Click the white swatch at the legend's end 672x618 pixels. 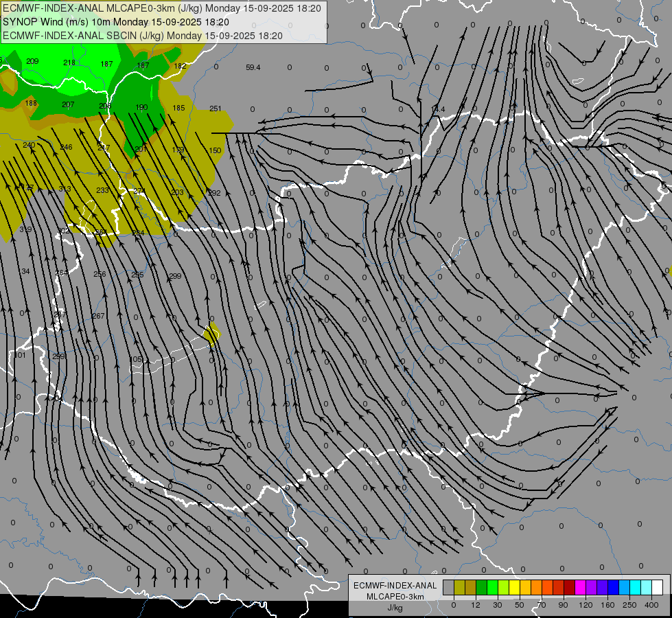(x=658, y=587)
